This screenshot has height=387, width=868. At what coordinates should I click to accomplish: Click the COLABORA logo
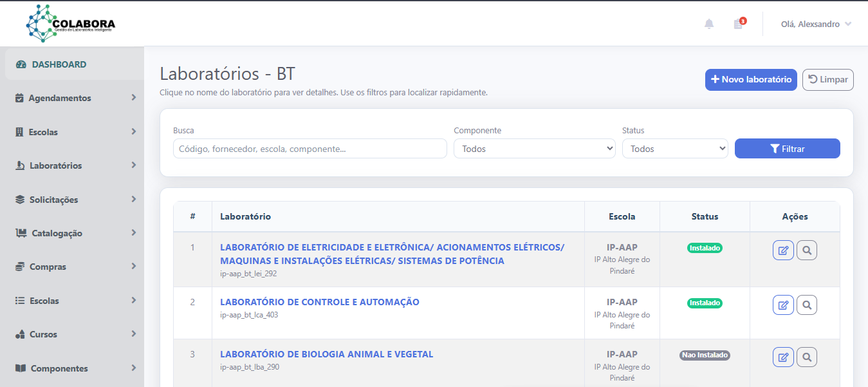tap(71, 24)
